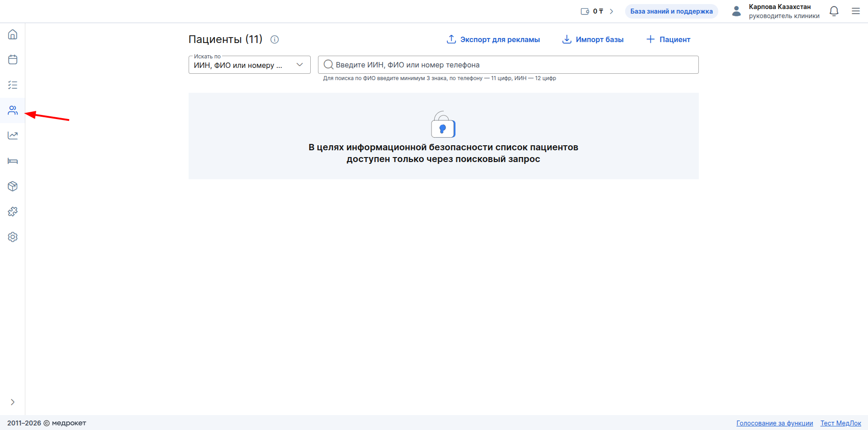This screenshot has height=430, width=868.
Task: Open the task checklist sidebar icon
Action: point(13,85)
